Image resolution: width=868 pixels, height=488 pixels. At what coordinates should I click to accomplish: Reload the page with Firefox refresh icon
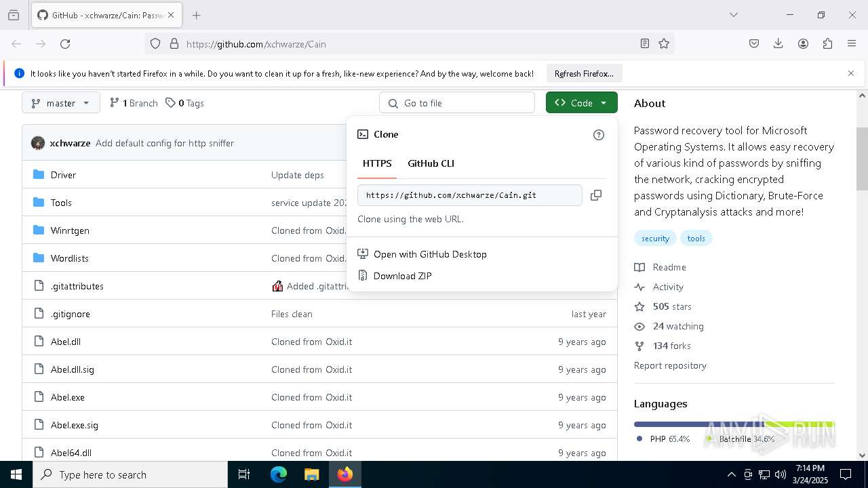tap(65, 43)
